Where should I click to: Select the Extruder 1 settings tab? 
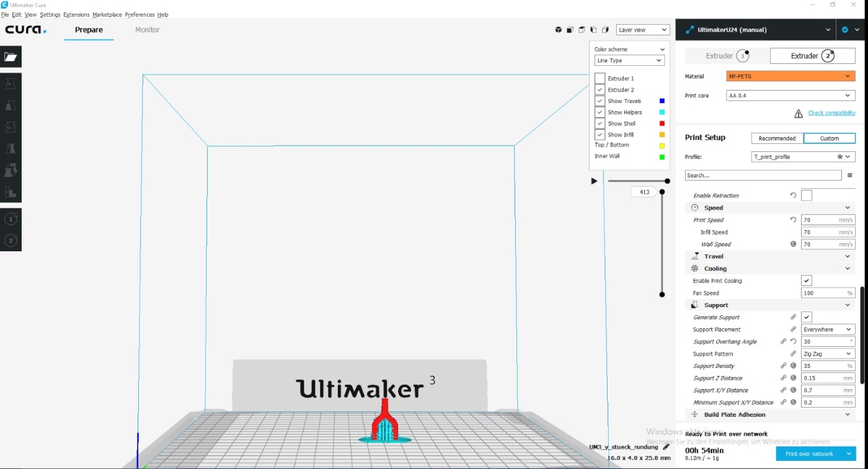pos(727,56)
